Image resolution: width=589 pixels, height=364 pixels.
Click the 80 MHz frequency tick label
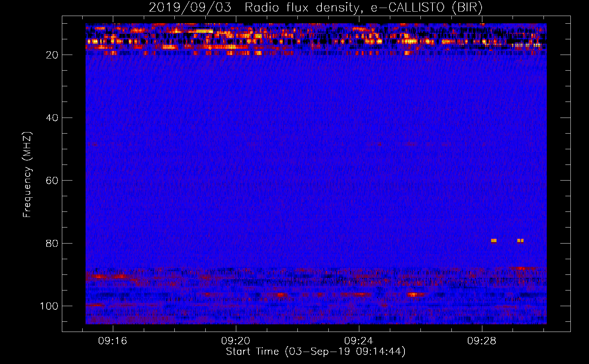pos(52,244)
